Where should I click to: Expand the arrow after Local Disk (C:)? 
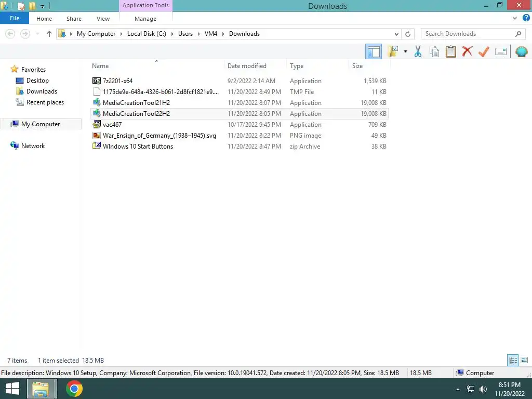(172, 34)
